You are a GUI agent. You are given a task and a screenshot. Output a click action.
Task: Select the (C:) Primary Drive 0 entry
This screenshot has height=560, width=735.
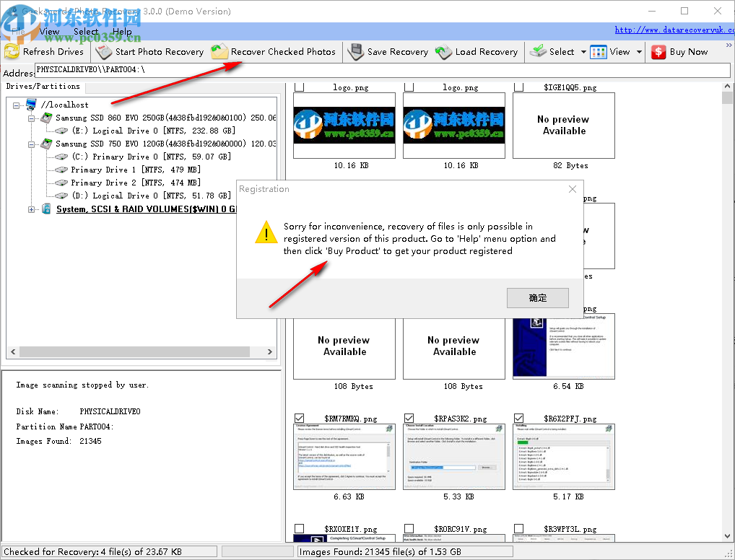pos(152,157)
